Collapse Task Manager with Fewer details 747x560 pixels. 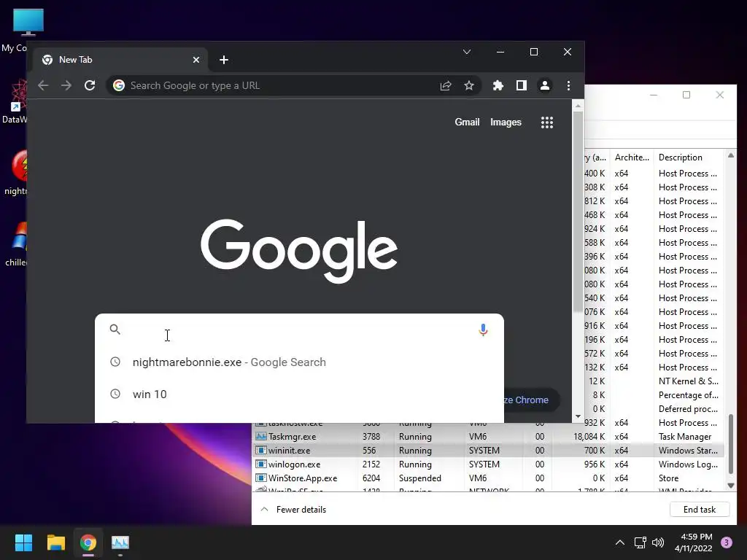tap(294, 510)
